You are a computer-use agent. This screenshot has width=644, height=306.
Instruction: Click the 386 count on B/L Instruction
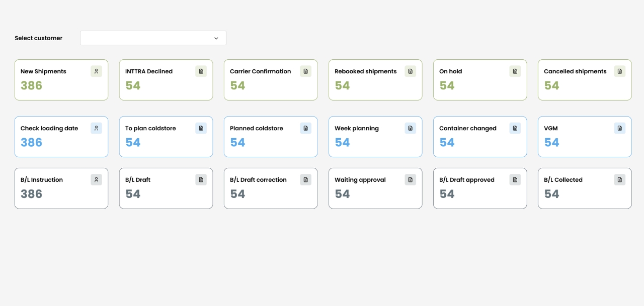coord(31,193)
